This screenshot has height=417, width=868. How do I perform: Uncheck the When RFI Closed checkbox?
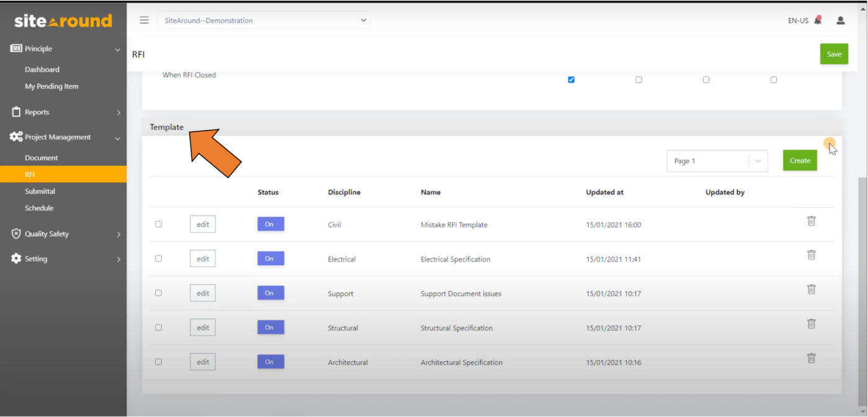point(570,79)
